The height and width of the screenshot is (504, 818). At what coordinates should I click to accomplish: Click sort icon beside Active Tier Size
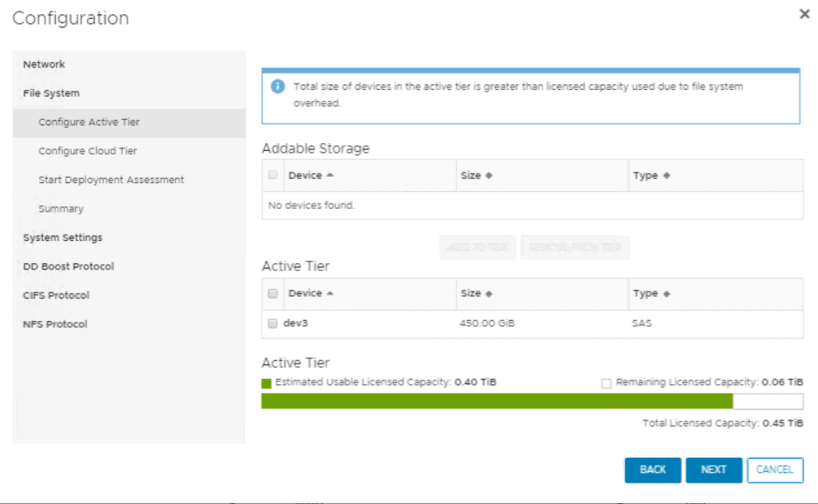(489, 293)
